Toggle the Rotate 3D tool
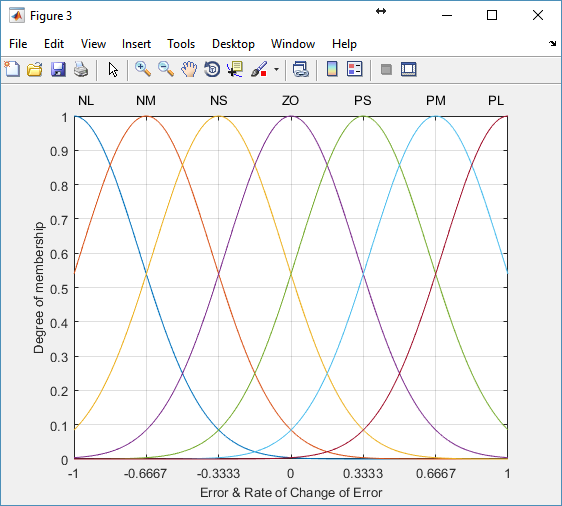 (x=212, y=69)
